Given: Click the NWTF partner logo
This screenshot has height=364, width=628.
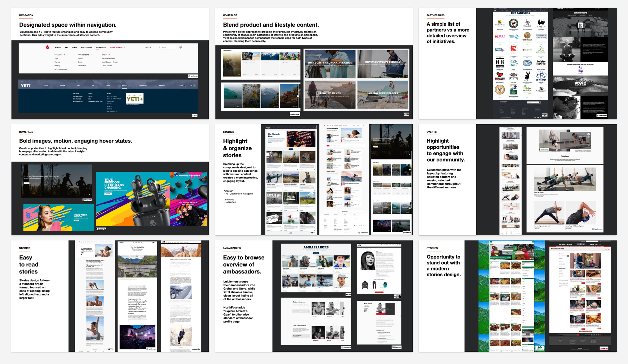Looking at the screenshot, I should point(541,63).
